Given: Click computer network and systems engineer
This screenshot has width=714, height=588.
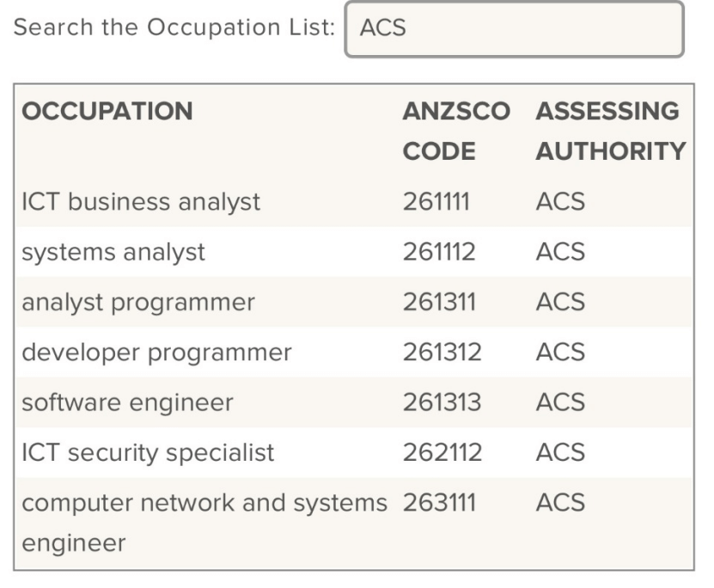Looking at the screenshot, I should tap(204, 523).
